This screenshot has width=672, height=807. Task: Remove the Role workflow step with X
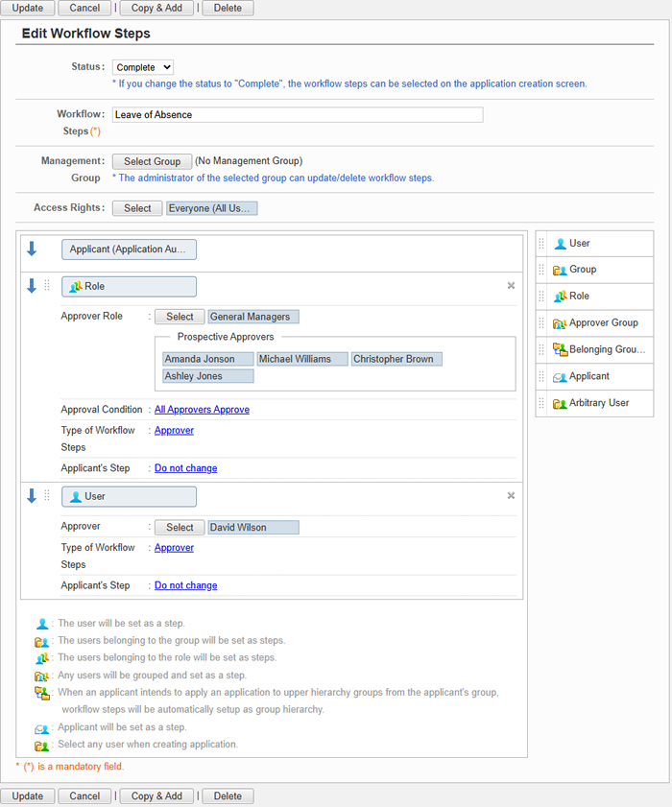tap(511, 286)
